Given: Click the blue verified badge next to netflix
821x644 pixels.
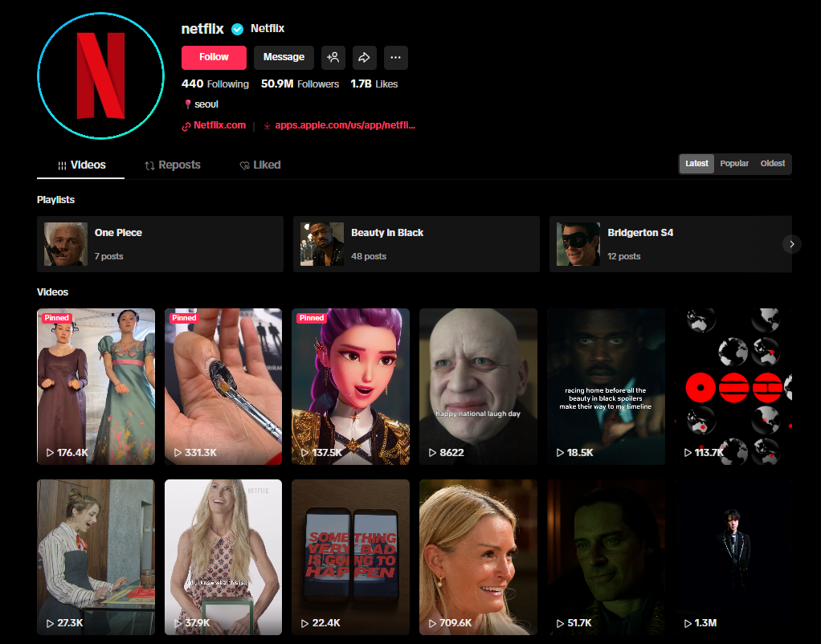Looking at the screenshot, I should tap(237, 30).
